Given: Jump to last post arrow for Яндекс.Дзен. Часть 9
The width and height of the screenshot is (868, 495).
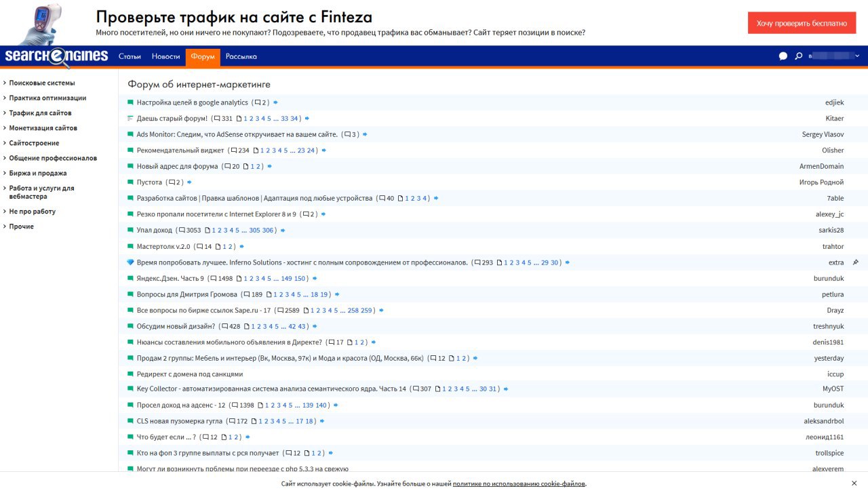Looking at the screenshot, I should [x=315, y=279].
